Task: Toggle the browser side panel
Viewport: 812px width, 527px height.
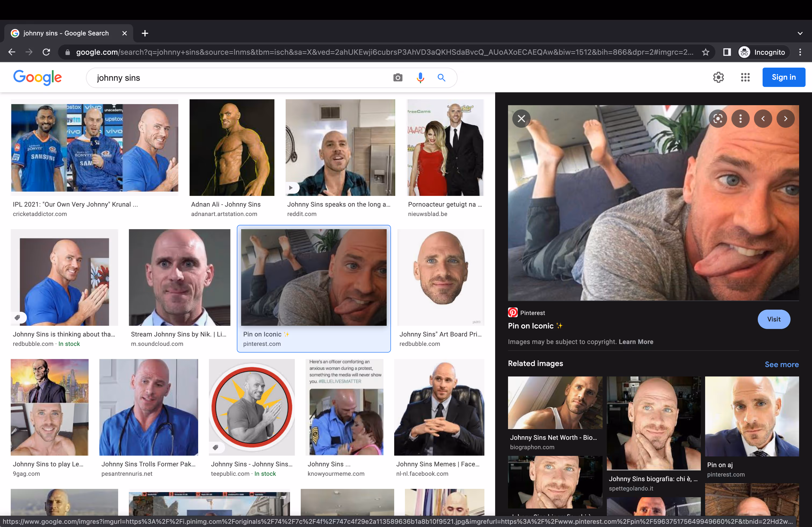Action: click(x=727, y=52)
